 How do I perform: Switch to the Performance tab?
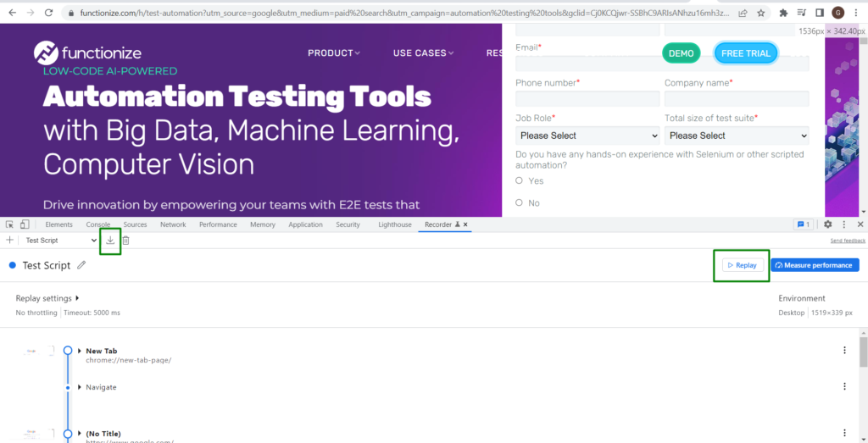(218, 224)
